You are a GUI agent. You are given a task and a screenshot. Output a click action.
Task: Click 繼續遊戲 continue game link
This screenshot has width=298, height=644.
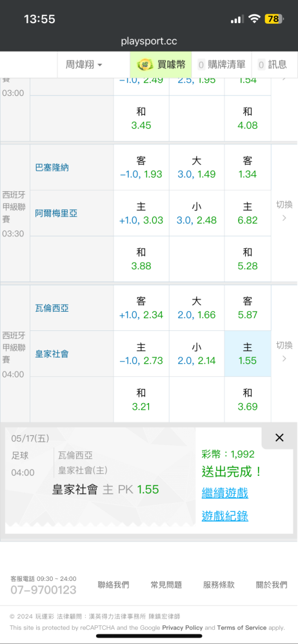tap(224, 493)
